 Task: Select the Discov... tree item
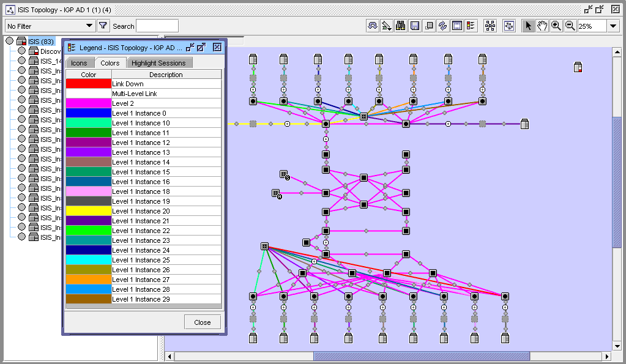pyautogui.click(x=51, y=51)
